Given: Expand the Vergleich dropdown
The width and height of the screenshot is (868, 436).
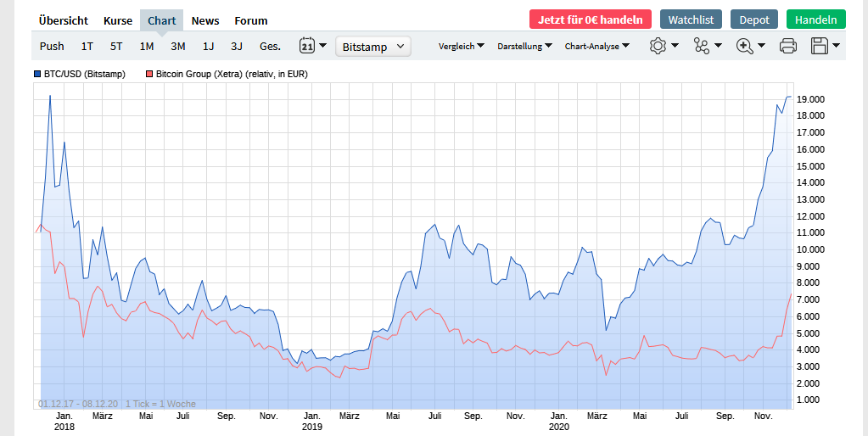Looking at the screenshot, I should click(461, 46).
